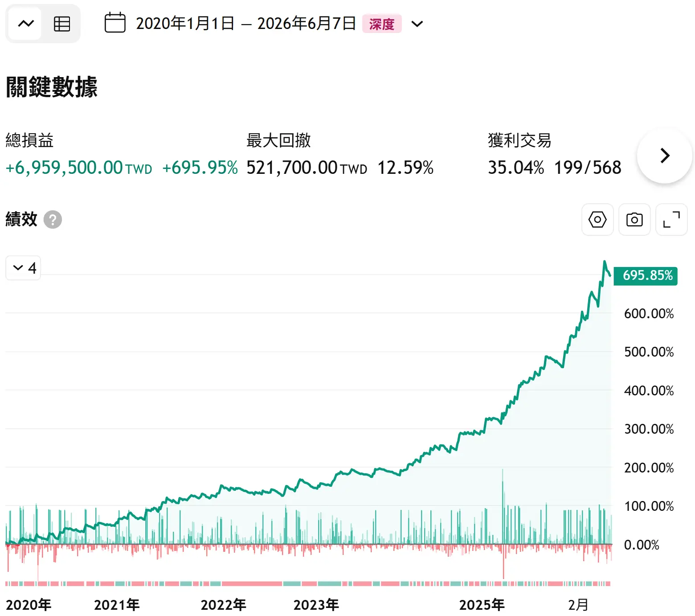695x616 pixels.
Task: Click max drawdown value 521,700.00 TWD
Action: point(307,168)
